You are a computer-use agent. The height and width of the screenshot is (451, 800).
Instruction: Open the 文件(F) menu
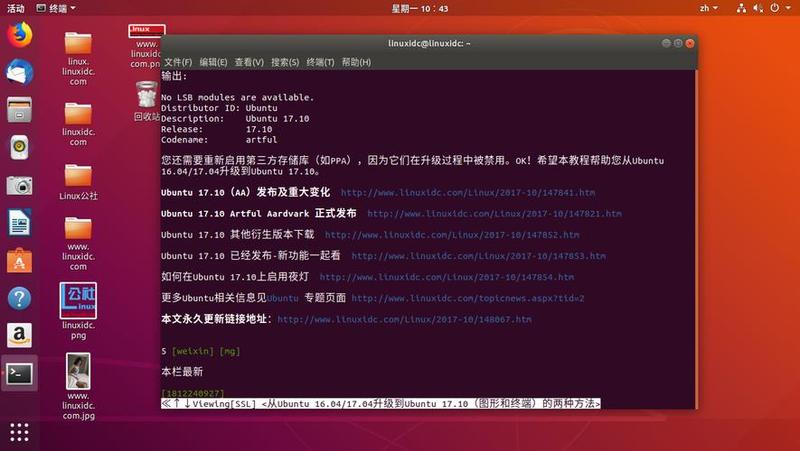178,62
